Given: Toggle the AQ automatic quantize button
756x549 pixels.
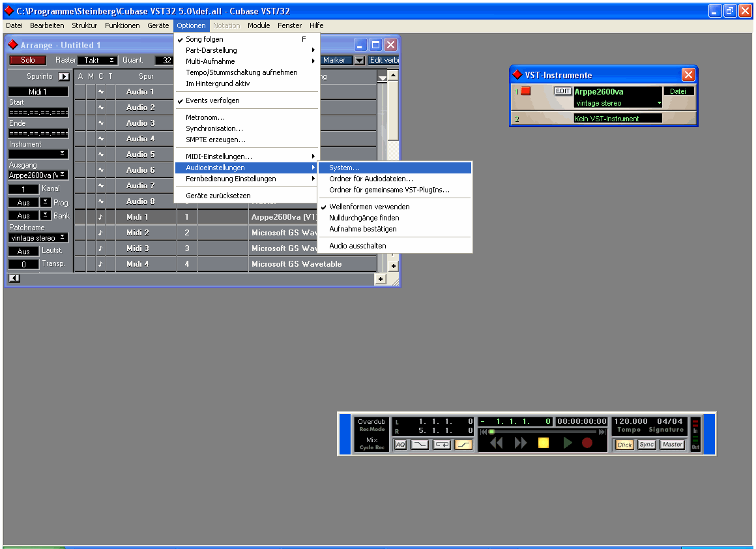Looking at the screenshot, I should (x=400, y=444).
